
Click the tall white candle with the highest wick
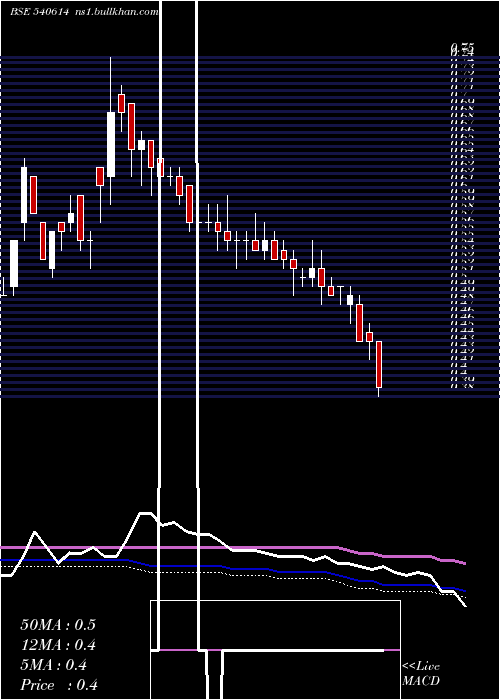[x=111, y=144]
